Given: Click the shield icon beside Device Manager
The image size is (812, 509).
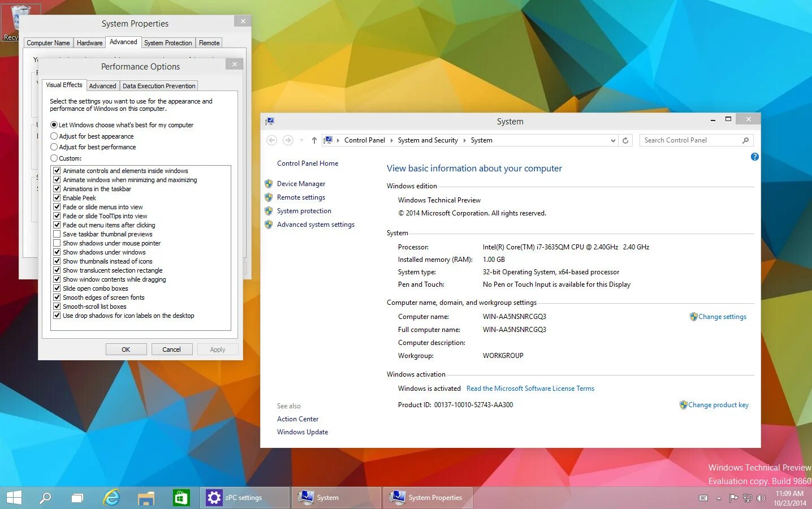Looking at the screenshot, I should [269, 184].
